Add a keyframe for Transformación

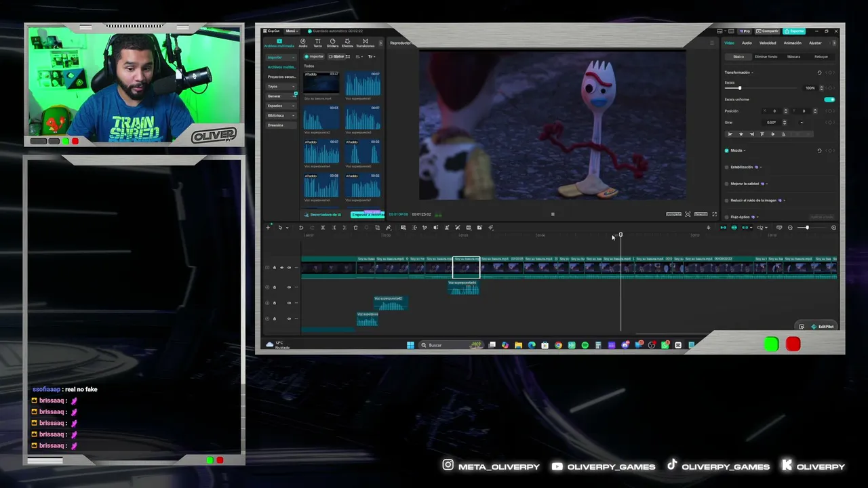click(829, 73)
